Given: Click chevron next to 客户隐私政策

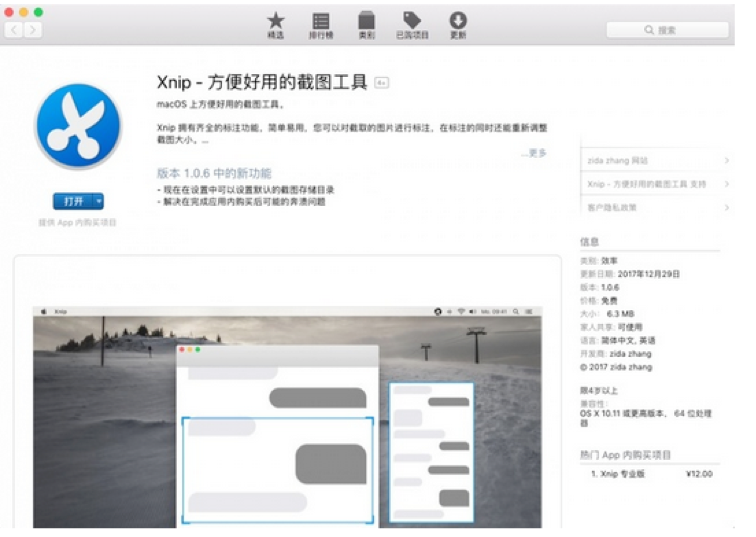Looking at the screenshot, I should tap(726, 207).
